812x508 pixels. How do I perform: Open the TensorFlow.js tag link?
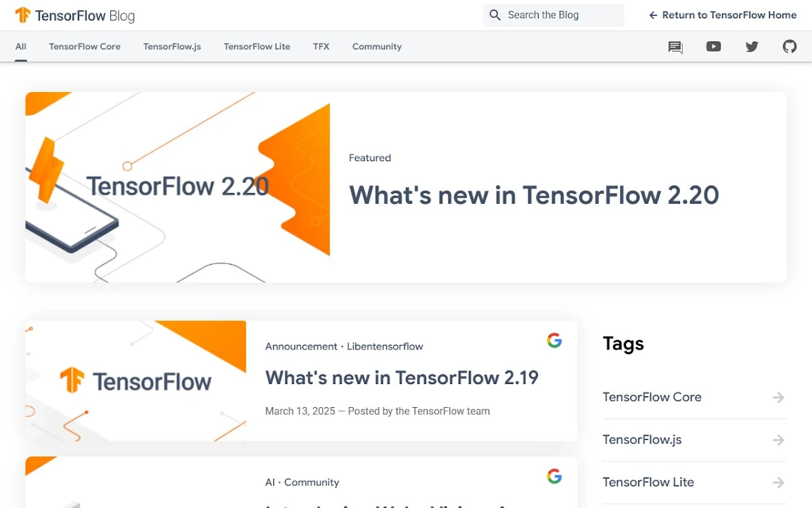point(642,440)
